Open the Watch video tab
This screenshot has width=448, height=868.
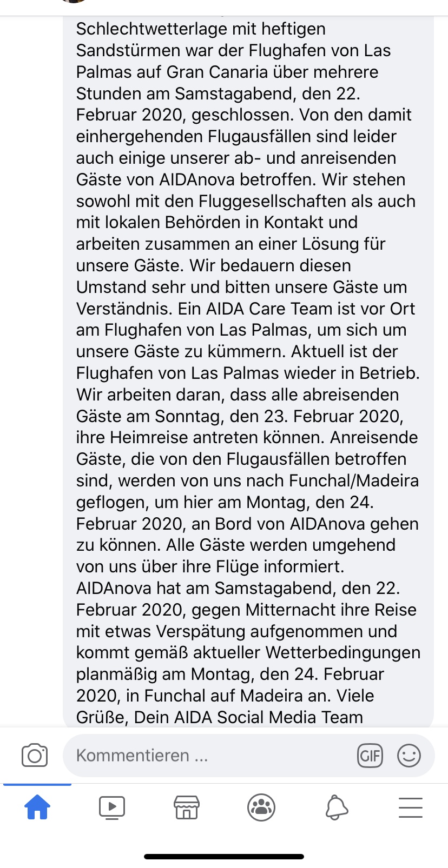(112, 807)
